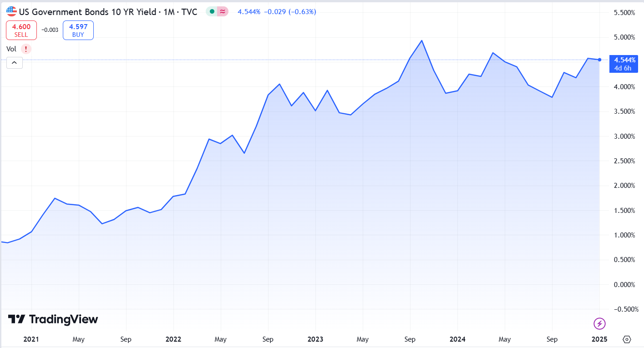Viewport: 644px width, 348px height.
Task: Click the -0.003 spread value
Action: [50, 30]
